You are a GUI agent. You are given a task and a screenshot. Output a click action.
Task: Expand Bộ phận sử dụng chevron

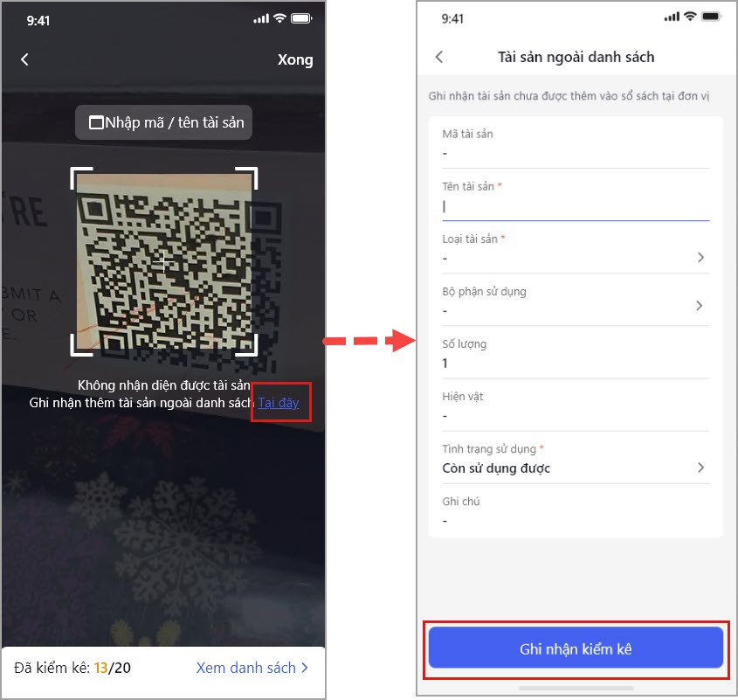(x=700, y=306)
